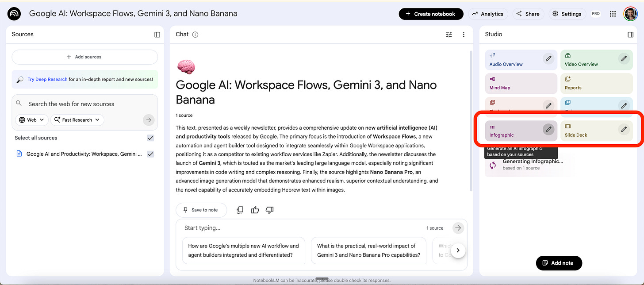Show next suggested questions chevron
Screen dimensions: 644x285
pos(458,250)
